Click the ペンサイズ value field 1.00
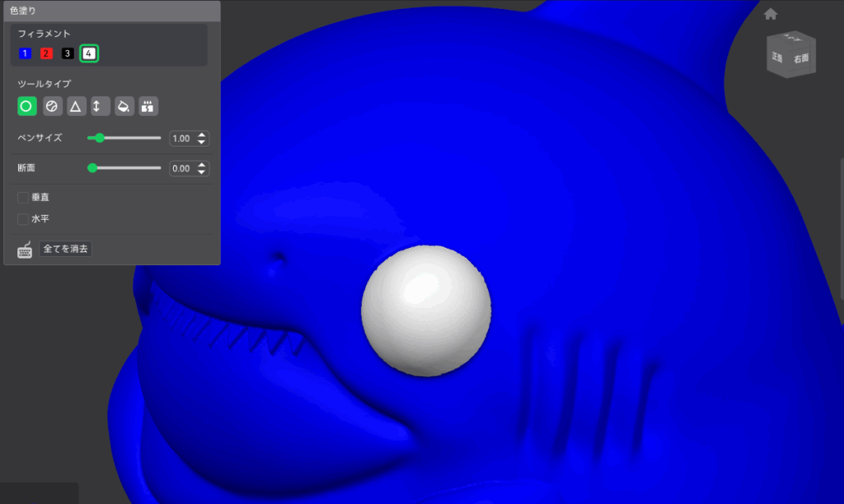Viewport: 844px width, 504px height. click(x=182, y=138)
